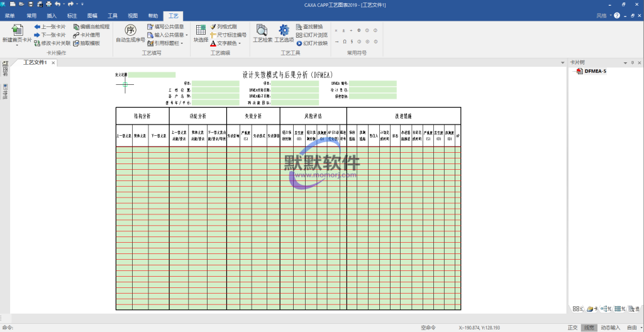The width and height of the screenshot is (644, 332).
Task: Click the help question mark icon
Action: [616, 15]
